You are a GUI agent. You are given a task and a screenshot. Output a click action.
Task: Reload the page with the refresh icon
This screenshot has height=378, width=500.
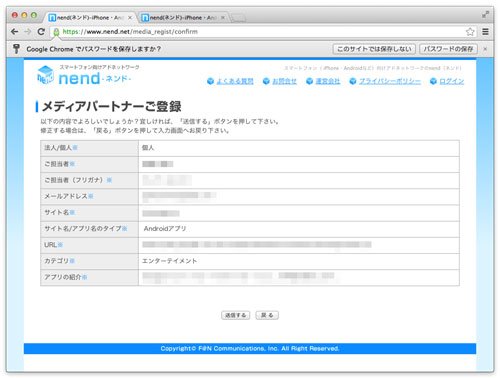[41, 32]
